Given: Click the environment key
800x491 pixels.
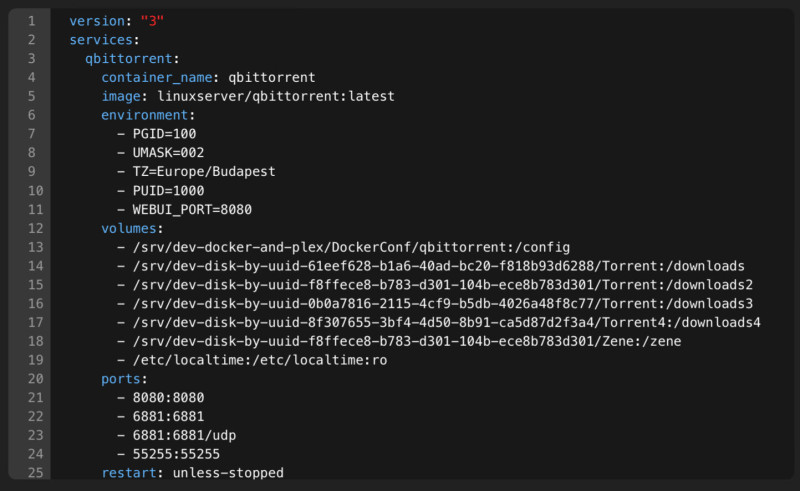Looking at the screenshot, I should coord(144,115).
